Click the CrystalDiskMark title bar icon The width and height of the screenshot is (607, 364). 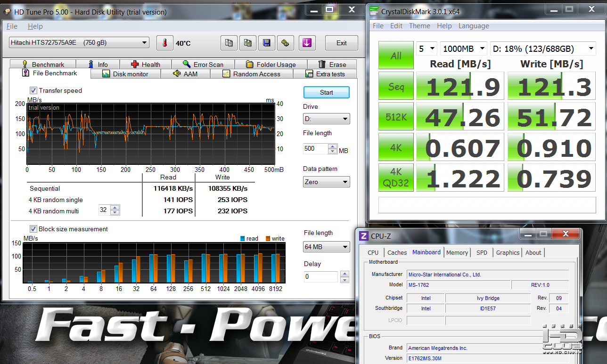click(374, 11)
